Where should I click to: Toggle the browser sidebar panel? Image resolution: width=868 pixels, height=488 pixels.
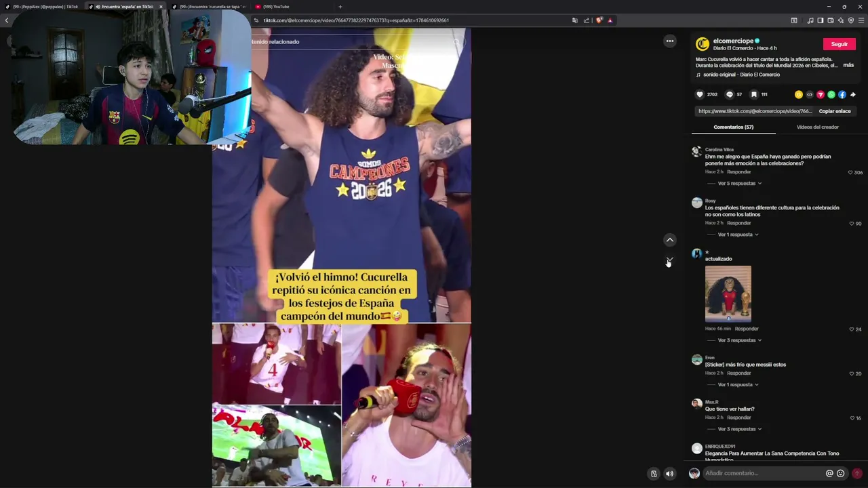(821, 20)
